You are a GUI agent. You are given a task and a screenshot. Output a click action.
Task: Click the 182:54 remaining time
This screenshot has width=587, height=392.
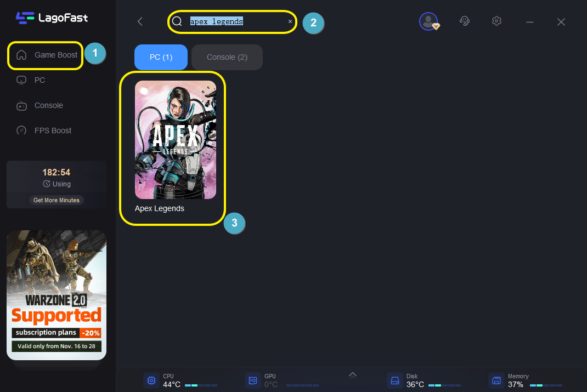[56, 173]
